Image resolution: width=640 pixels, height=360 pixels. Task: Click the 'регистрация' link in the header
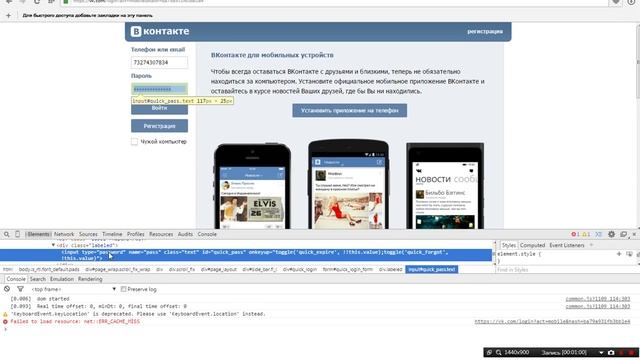point(485,31)
